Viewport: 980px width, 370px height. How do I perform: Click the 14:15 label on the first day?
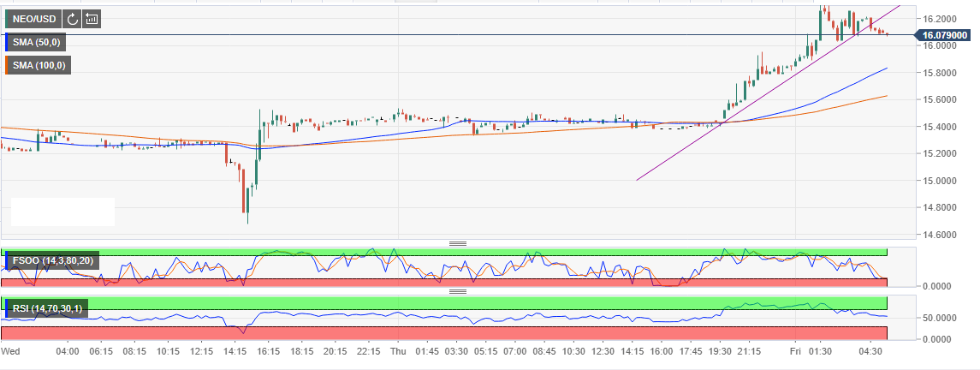point(235,351)
